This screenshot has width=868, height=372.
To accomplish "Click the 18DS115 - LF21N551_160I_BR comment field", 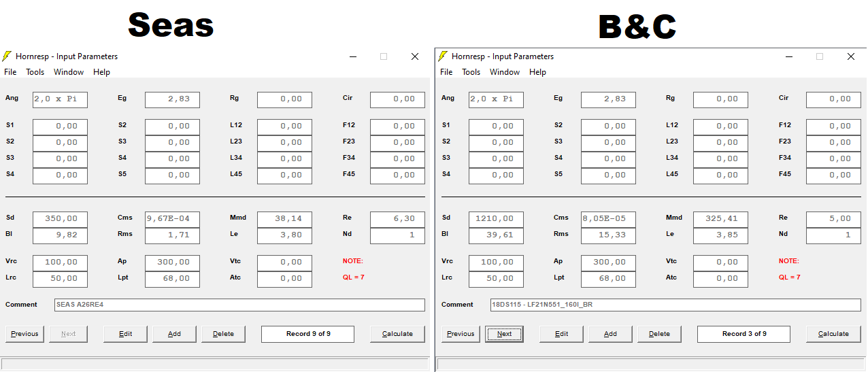I will pos(675,305).
